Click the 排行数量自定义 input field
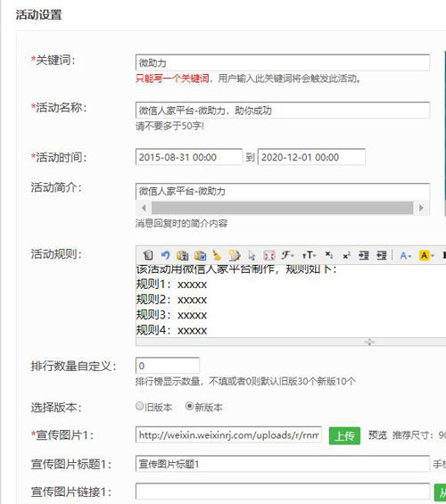The width and height of the screenshot is (446, 504). [x=168, y=366]
